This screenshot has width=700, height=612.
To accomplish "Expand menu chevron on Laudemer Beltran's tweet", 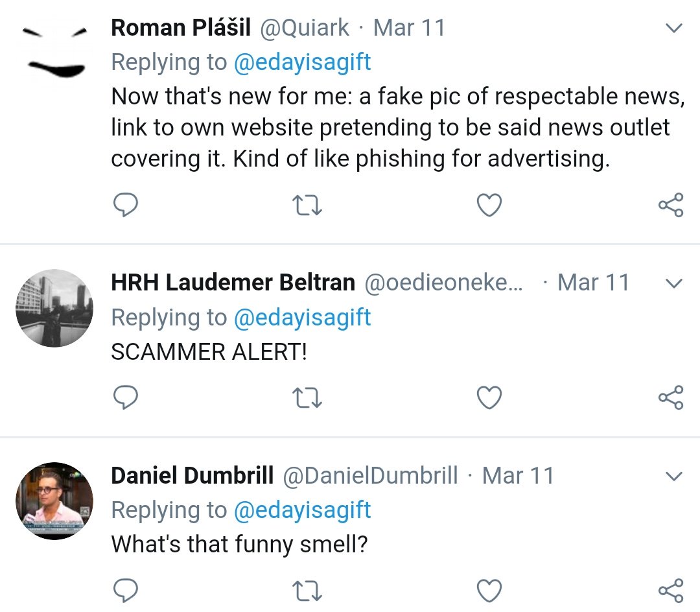I will click(x=673, y=283).
